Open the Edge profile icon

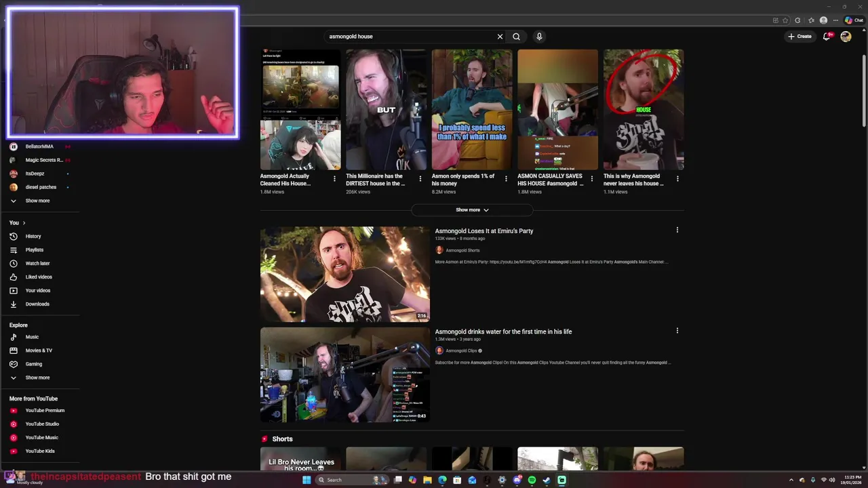pyautogui.click(x=823, y=20)
